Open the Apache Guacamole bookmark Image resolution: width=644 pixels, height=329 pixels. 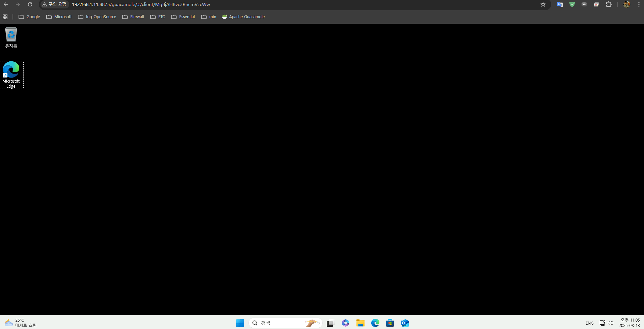243,17
